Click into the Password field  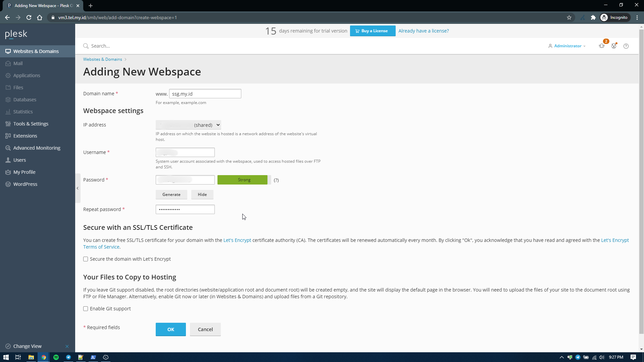tap(185, 180)
